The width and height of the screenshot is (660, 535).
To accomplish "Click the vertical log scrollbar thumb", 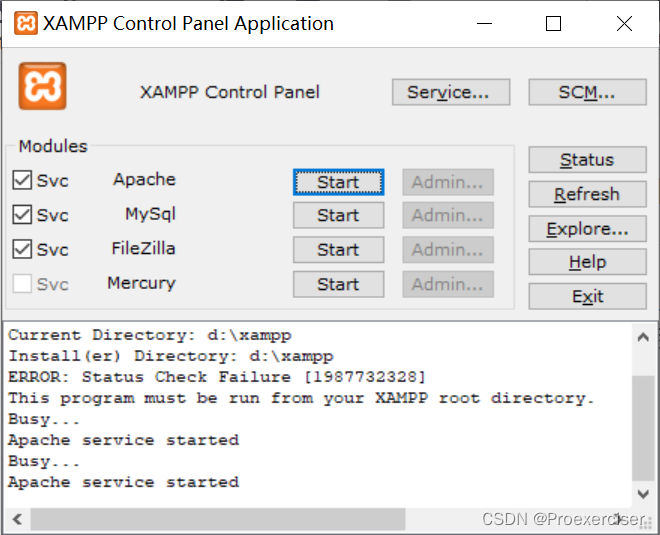I will coord(643,428).
